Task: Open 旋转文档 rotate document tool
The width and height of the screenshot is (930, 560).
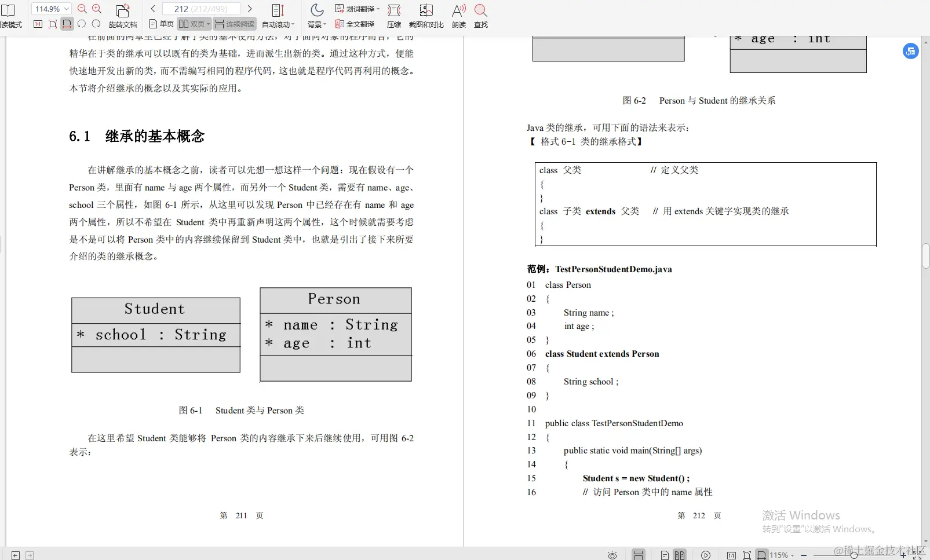Action: coord(122,16)
